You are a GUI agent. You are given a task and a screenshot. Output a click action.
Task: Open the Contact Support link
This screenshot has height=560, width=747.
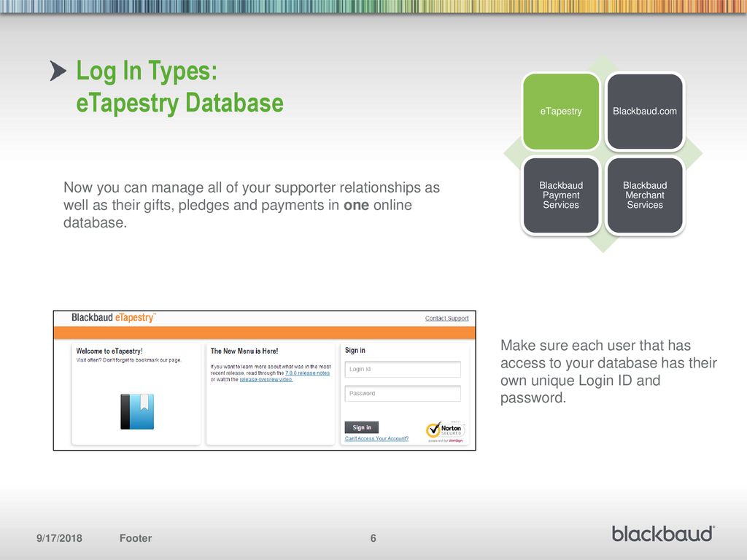(447, 318)
